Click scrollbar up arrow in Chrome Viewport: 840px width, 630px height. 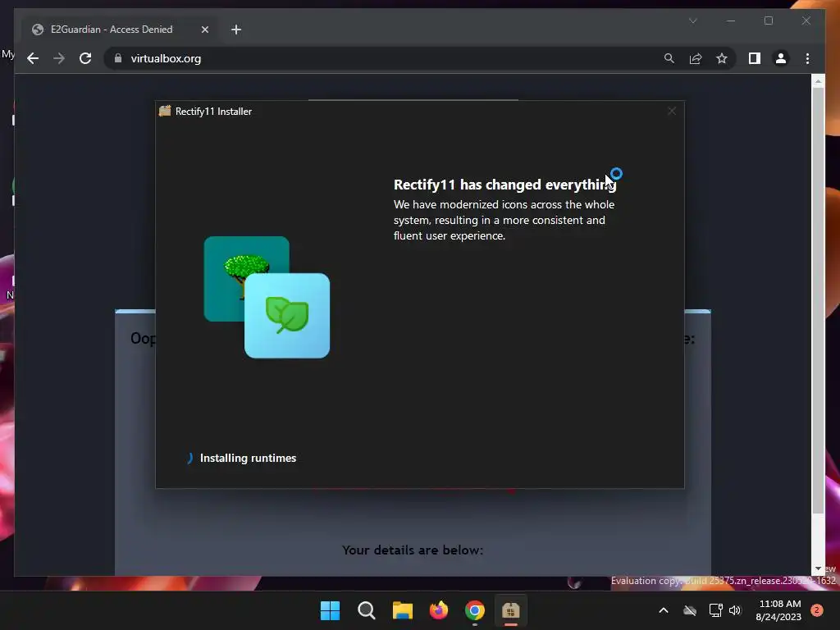pos(818,81)
